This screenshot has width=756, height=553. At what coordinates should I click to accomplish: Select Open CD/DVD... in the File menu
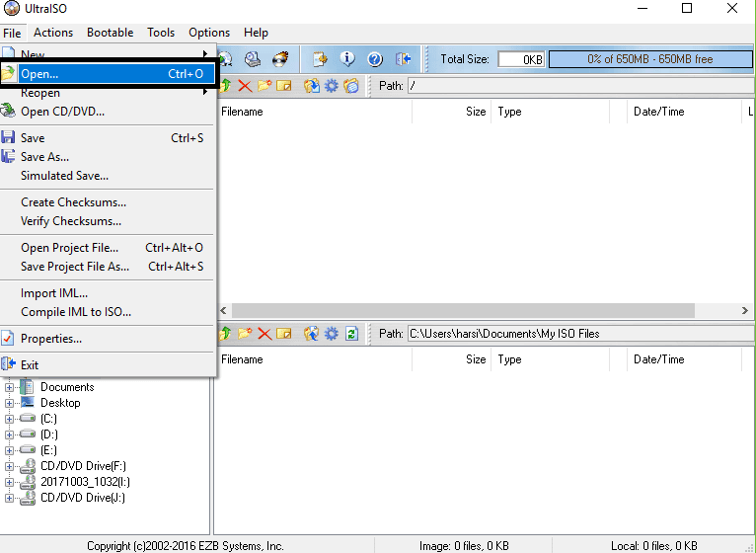[108, 112]
